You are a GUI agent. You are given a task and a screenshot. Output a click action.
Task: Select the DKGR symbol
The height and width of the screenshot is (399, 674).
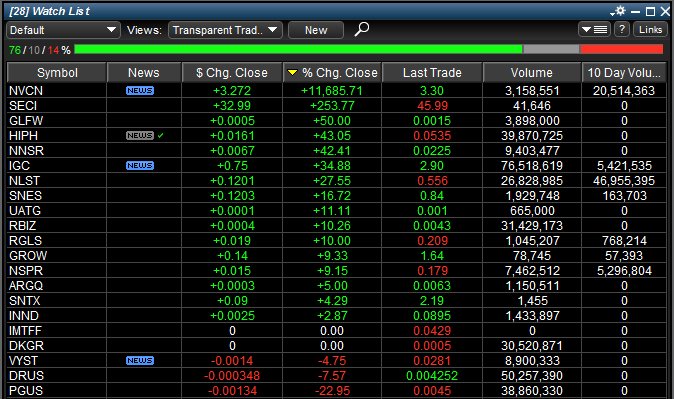[x=26, y=346]
